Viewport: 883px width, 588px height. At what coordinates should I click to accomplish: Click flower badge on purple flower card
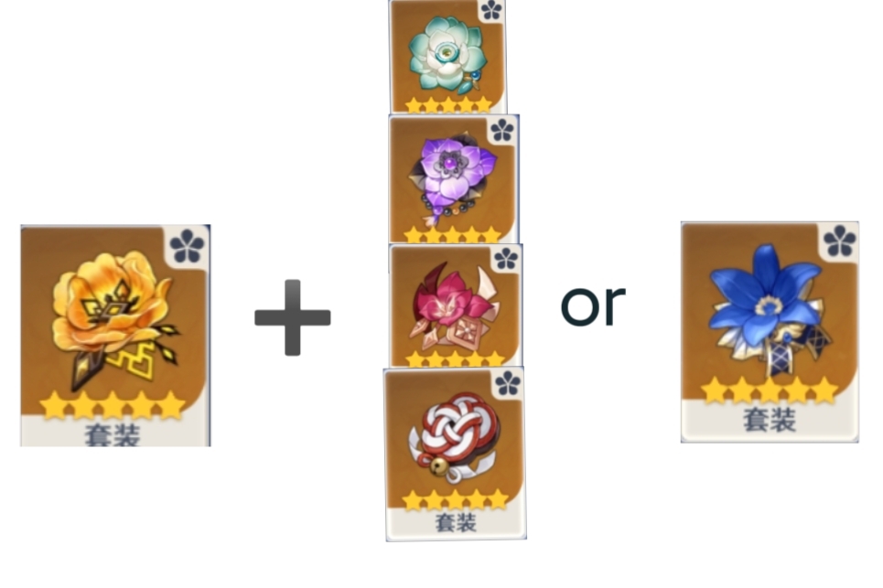pyautogui.click(x=502, y=131)
